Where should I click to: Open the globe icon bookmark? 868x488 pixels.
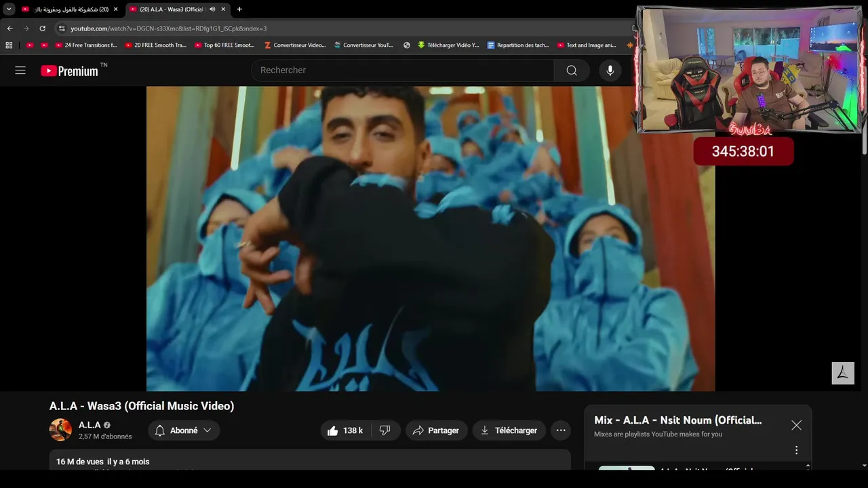point(407,45)
